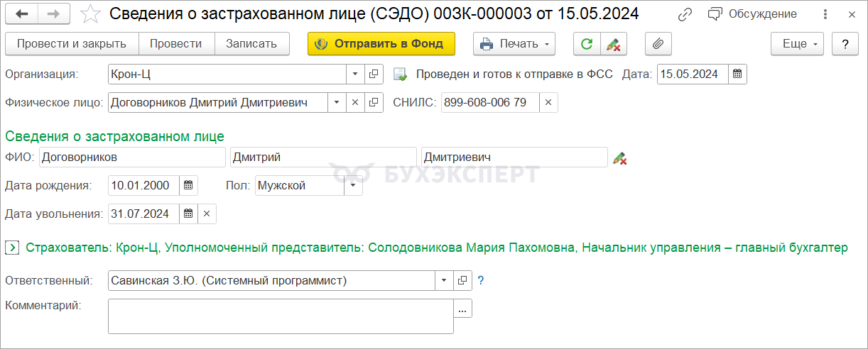Open the Еще menu
The width and height of the screenshot is (868, 349).
[798, 44]
